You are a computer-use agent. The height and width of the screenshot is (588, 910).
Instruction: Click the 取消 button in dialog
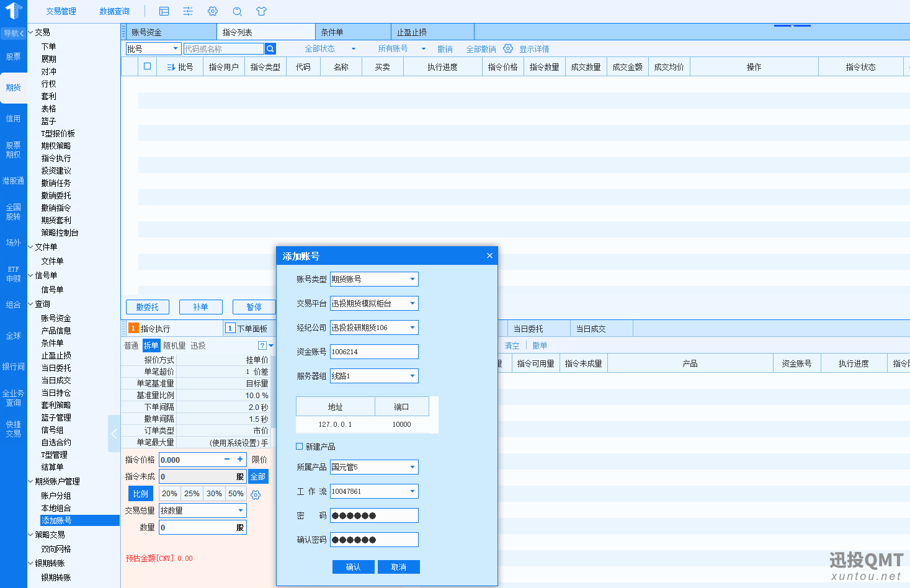[x=399, y=567]
